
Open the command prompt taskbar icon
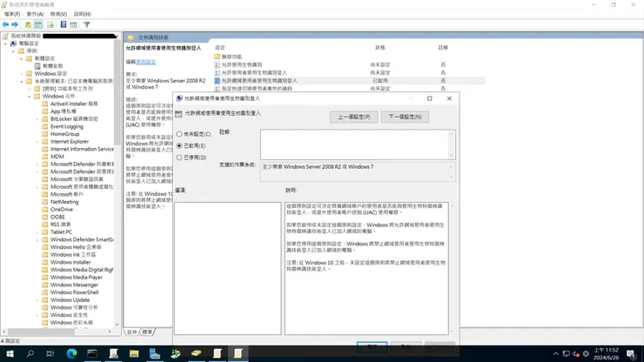click(92, 353)
